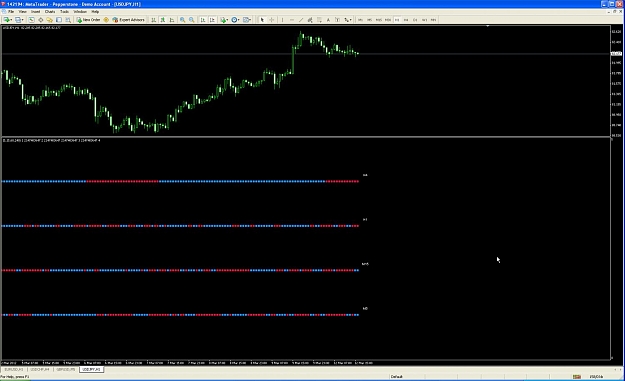Show the Data Window panel
Viewport: 625px width, 381px height.
click(41, 20)
